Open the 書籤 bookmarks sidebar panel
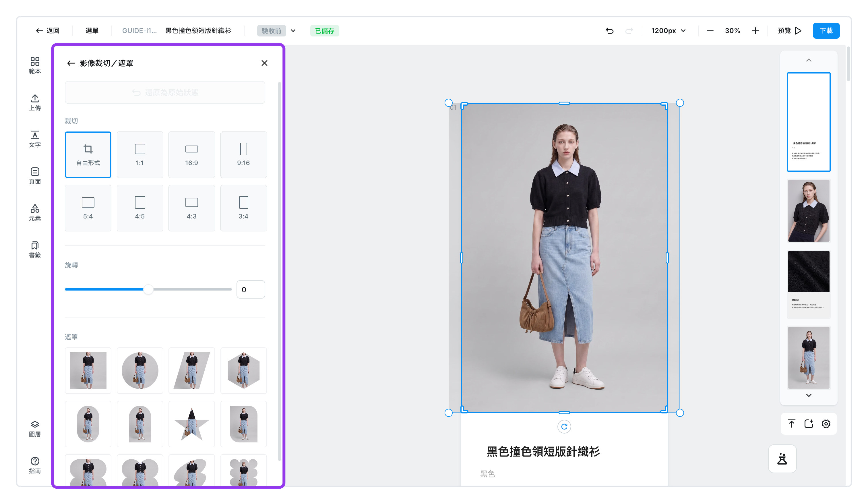The width and height of the screenshot is (868, 503). point(35,249)
